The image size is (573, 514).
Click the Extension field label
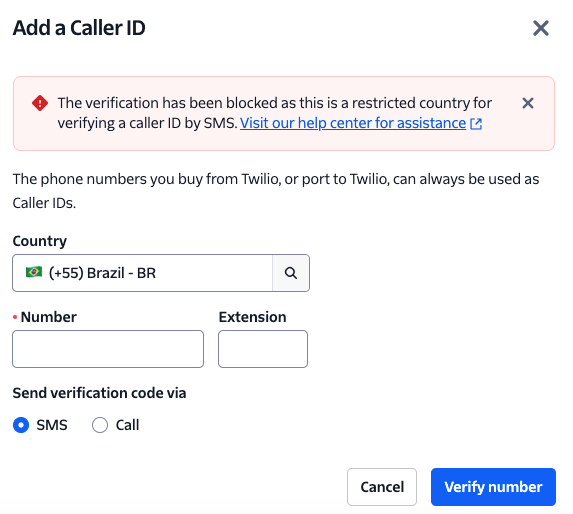pyautogui.click(x=252, y=317)
